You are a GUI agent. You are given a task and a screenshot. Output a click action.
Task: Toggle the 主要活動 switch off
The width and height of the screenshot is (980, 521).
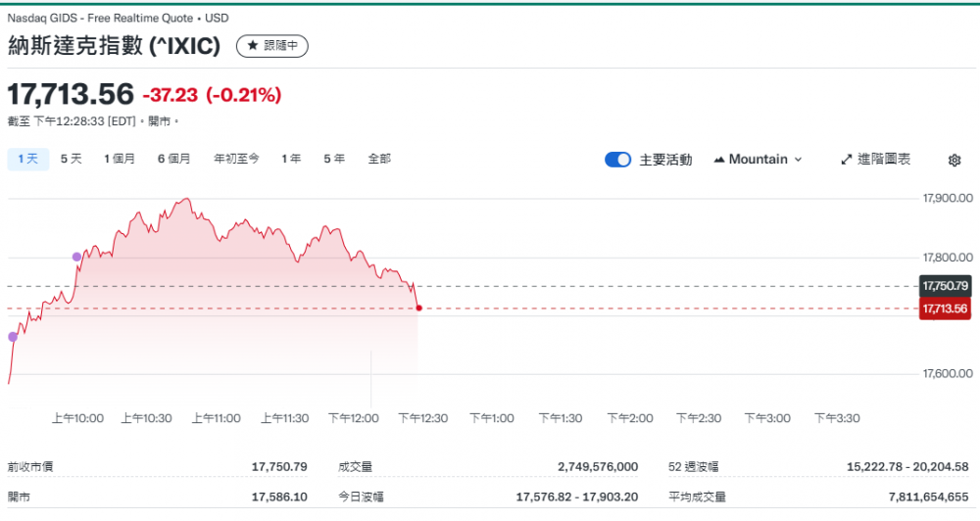pos(618,160)
